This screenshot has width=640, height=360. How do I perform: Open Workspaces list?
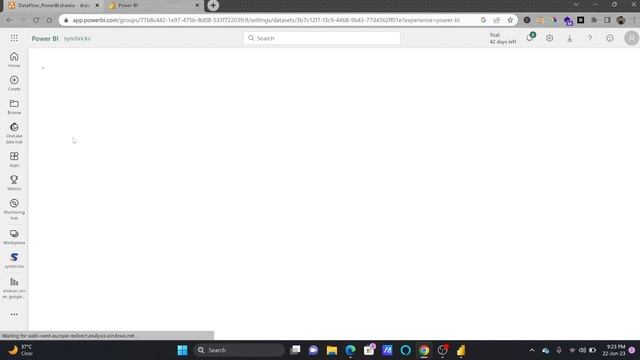pos(14,237)
